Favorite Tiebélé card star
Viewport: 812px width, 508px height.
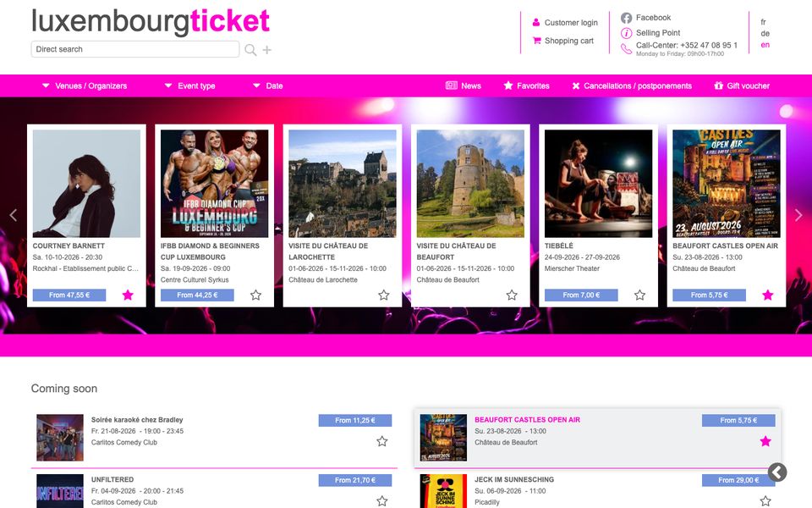[x=640, y=295]
